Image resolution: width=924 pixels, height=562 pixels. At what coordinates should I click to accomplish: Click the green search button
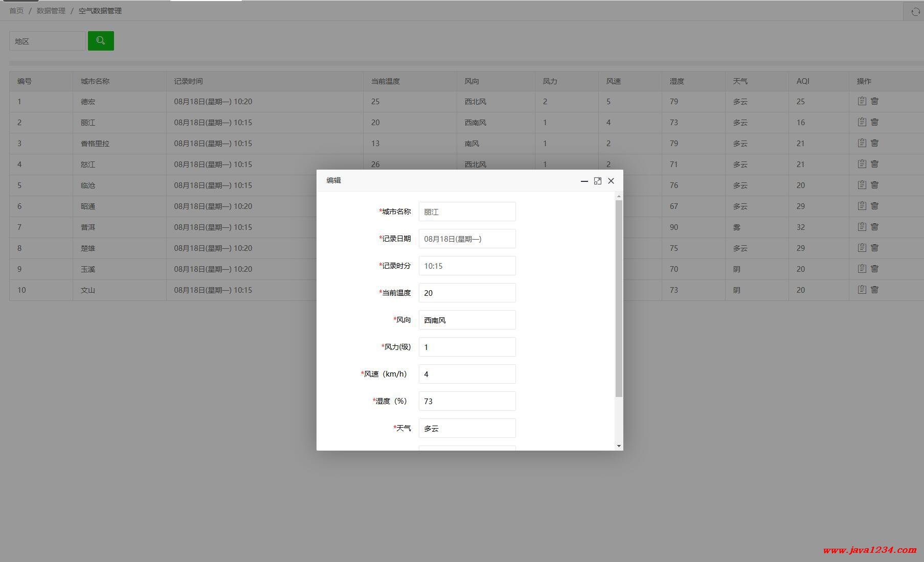pos(101,41)
